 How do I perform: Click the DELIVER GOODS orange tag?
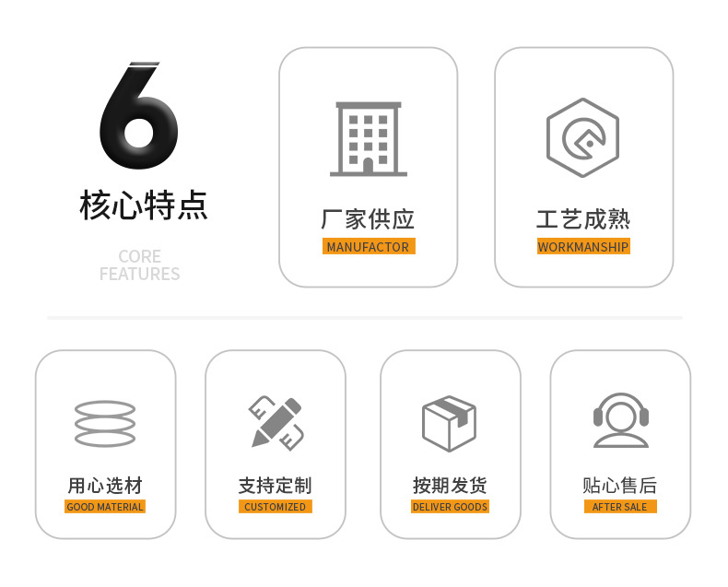tap(450, 506)
